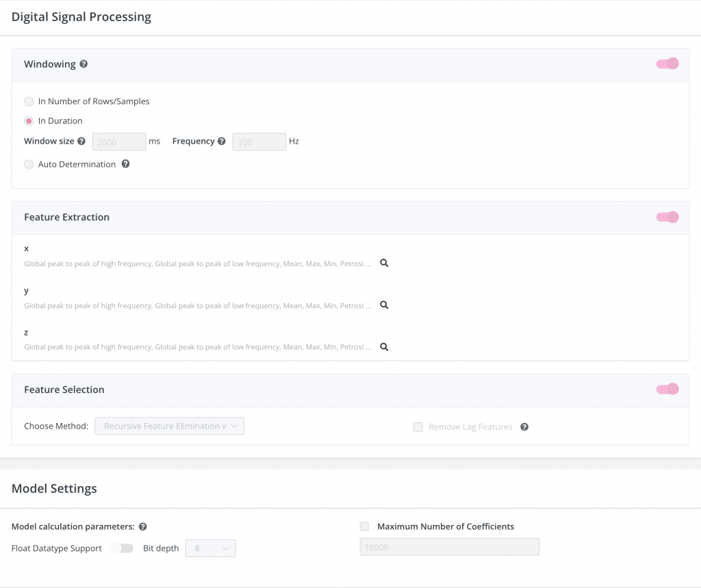Viewport: 701px width, 588px height.
Task: Open the search icon for x features
Action: tap(384, 263)
